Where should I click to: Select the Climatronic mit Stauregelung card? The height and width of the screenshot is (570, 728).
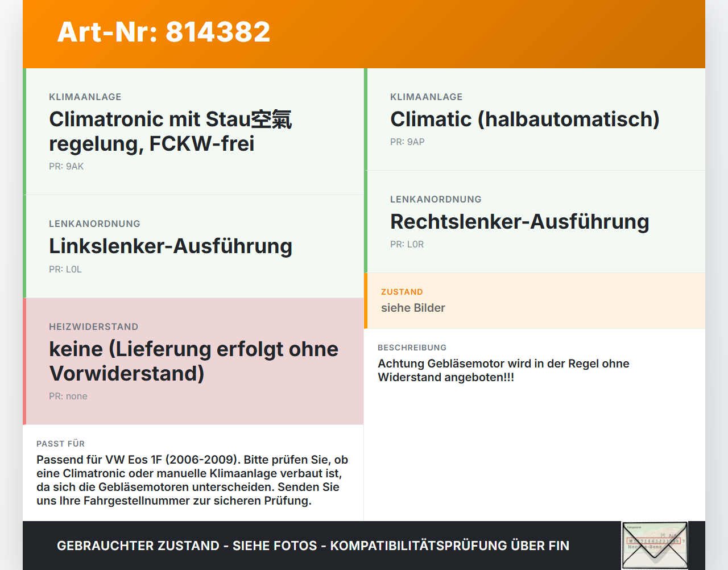coord(193,131)
